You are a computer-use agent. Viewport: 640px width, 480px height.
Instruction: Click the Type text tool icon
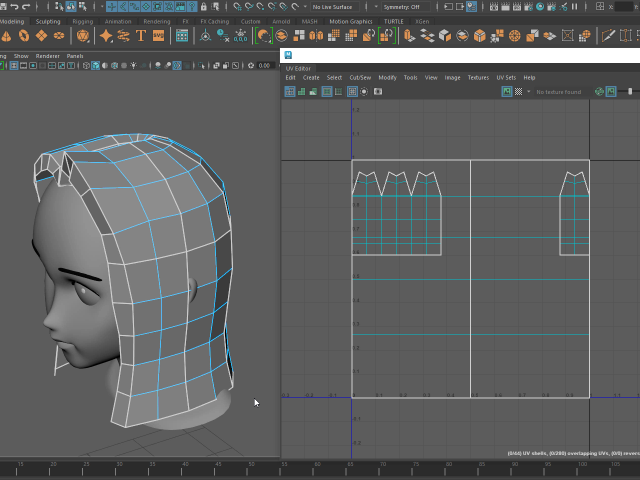140,36
